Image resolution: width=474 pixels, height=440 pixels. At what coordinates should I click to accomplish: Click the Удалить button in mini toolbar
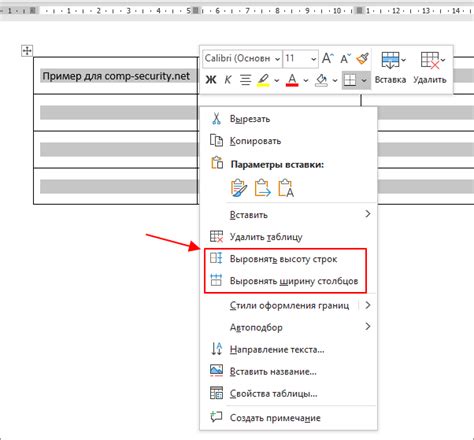pos(430,67)
